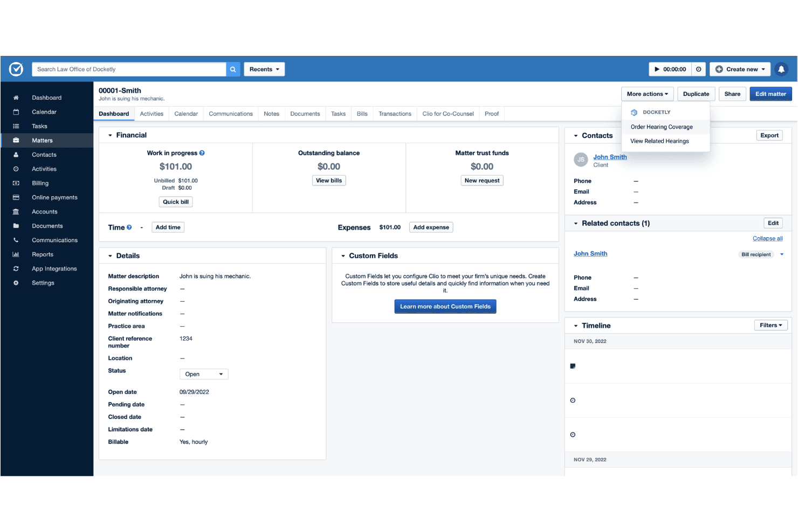Image resolution: width=798 pixels, height=532 pixels.
Task: Click the Work in progress help icon
Action: click(x=202, y=153)
